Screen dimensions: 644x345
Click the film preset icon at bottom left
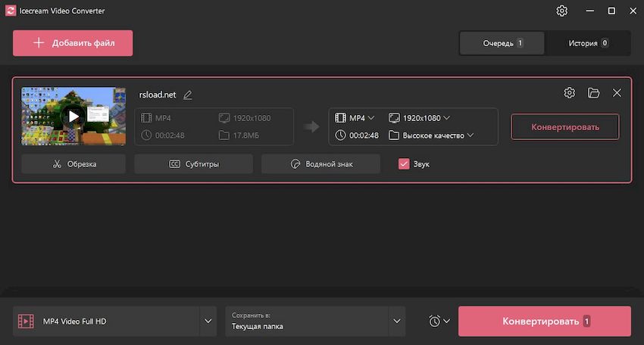coord(26,322)
